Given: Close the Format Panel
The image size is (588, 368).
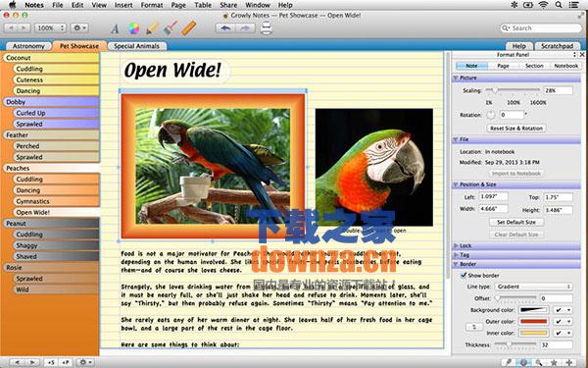Looking at the screenshot, I should (x=582, y=55).
